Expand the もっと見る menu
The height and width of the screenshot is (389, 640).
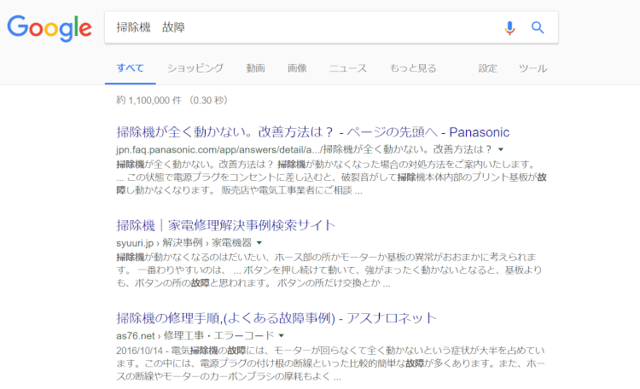click(413, 68)
